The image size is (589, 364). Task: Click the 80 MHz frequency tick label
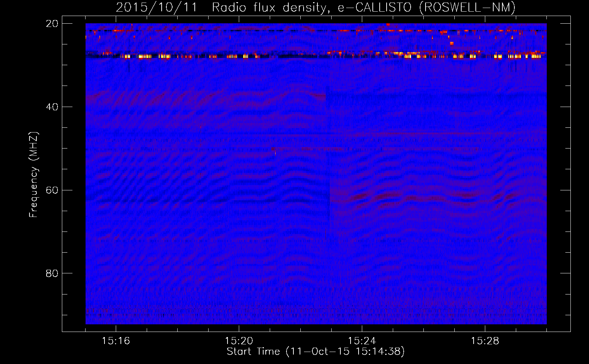click(52, 273)
